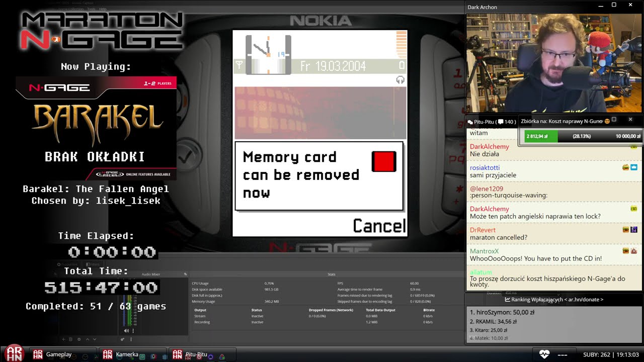This screenshot has width=644, height=362.
Task: Click the burger badge next to MantroxX
Action: tap(626, 251)
